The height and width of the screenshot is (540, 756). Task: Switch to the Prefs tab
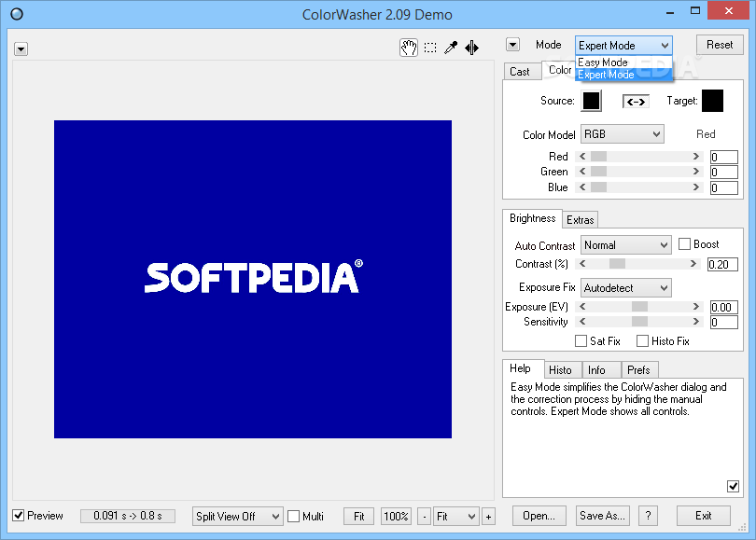point(638,370)
